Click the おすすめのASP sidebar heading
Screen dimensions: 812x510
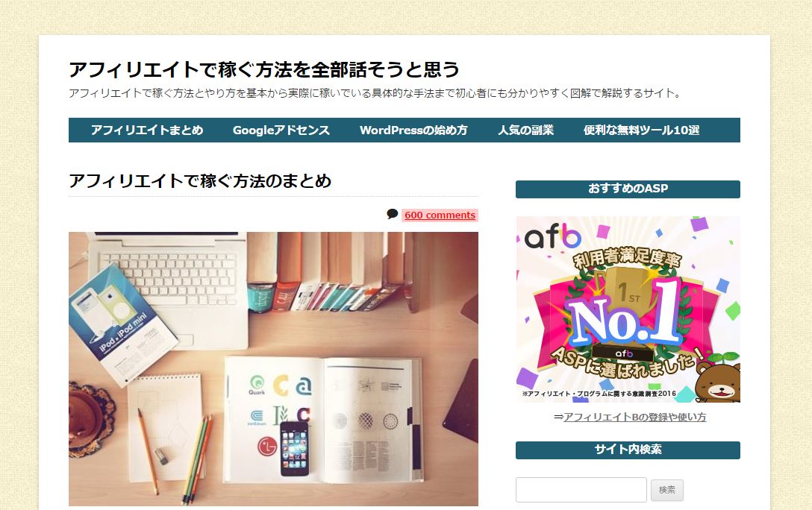(628, 189)
